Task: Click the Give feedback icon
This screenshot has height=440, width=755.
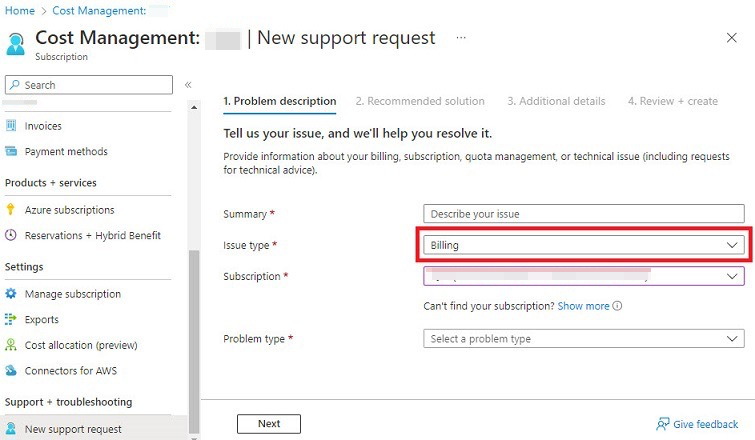Action: click(662, 424)
